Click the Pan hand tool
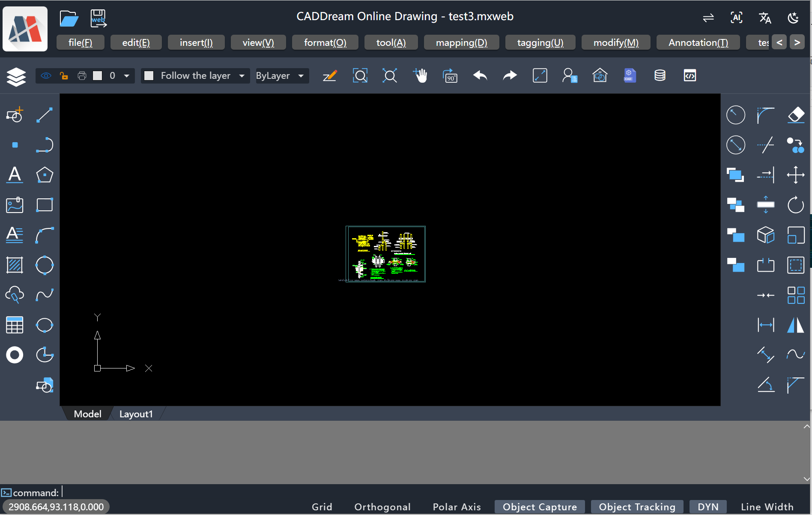This screenshot has width=812, height=515. (x=420, y=76)
